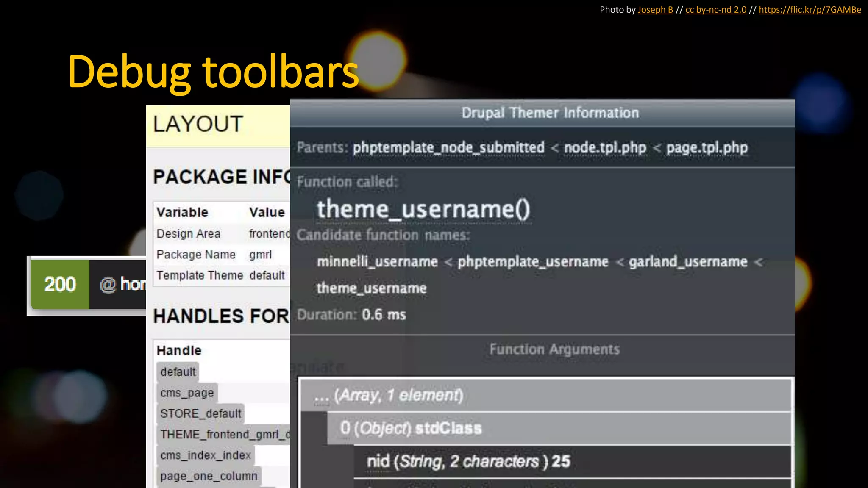Click the 'Debug toolbars' slide title

tap(213, 72)
